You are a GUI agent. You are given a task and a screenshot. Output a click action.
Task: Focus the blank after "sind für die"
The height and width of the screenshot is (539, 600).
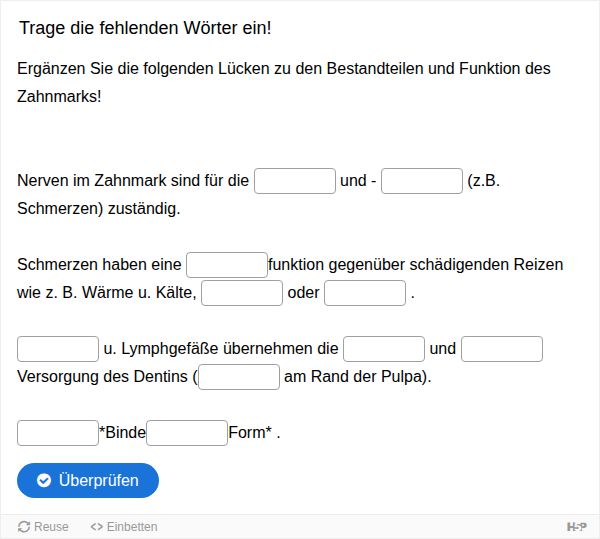[295, 181]
